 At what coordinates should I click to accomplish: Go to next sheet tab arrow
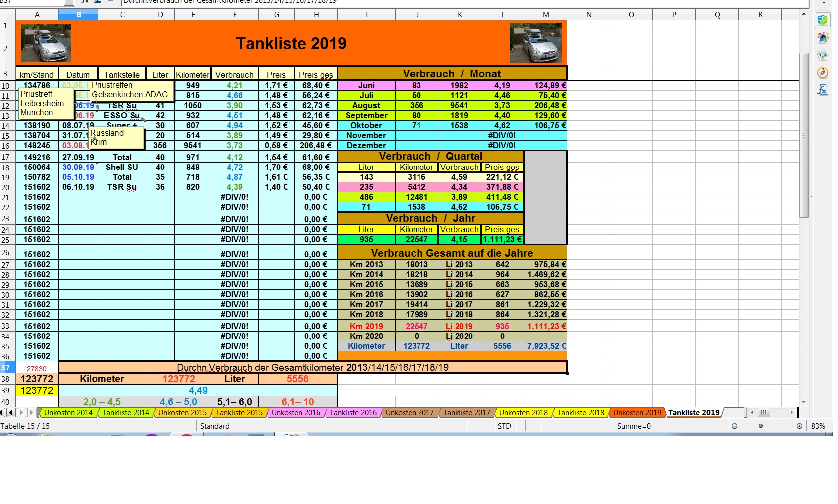point(21,412)
